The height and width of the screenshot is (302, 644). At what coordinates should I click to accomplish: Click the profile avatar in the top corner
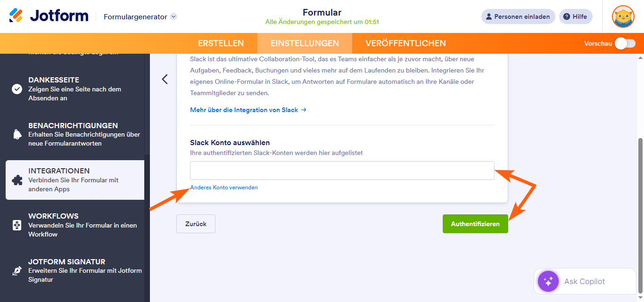(623, 16)
